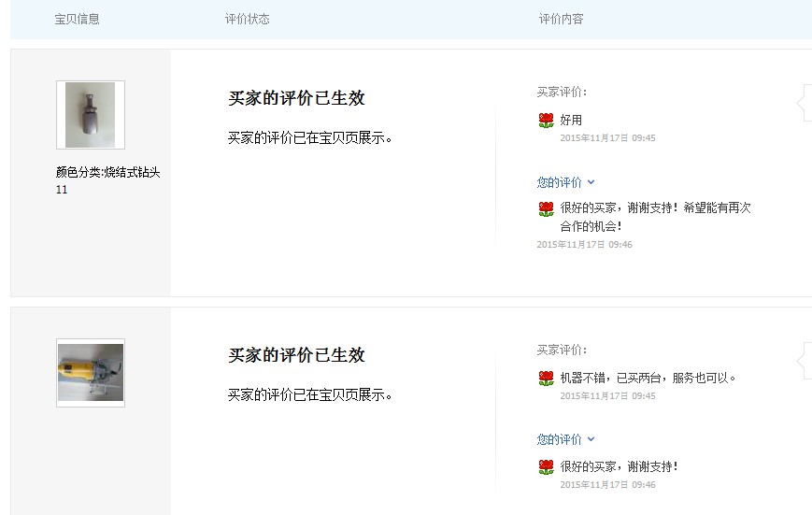Click the reply mentioning 希望能有再次合作的机会
Image resolution: width=812 pixels, height=515 pixels.
point(655,217)
